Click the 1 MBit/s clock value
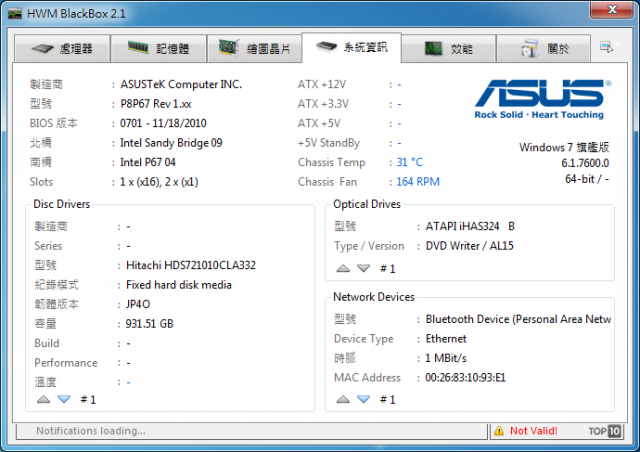This screenshot has width=640, height=452. (446, 358)
